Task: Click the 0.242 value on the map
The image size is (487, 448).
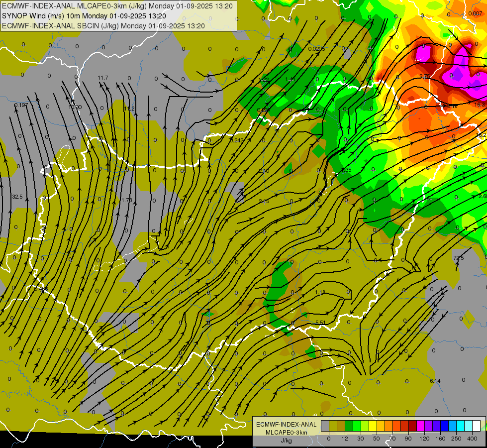Action: point(237,140)
